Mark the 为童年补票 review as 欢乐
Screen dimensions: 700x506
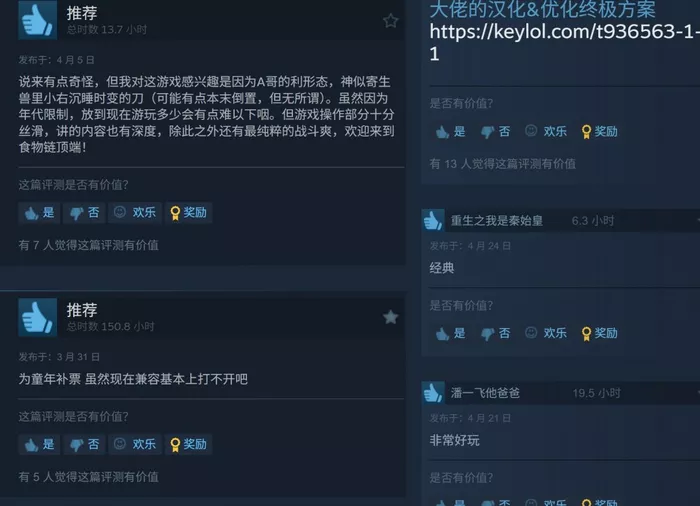click(x=135, y=444)
